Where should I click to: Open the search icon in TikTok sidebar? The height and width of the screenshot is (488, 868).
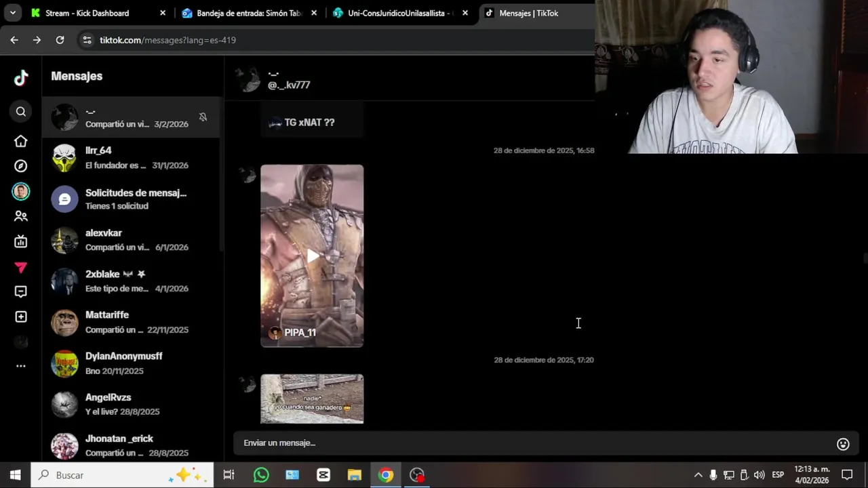pos(21,112)
